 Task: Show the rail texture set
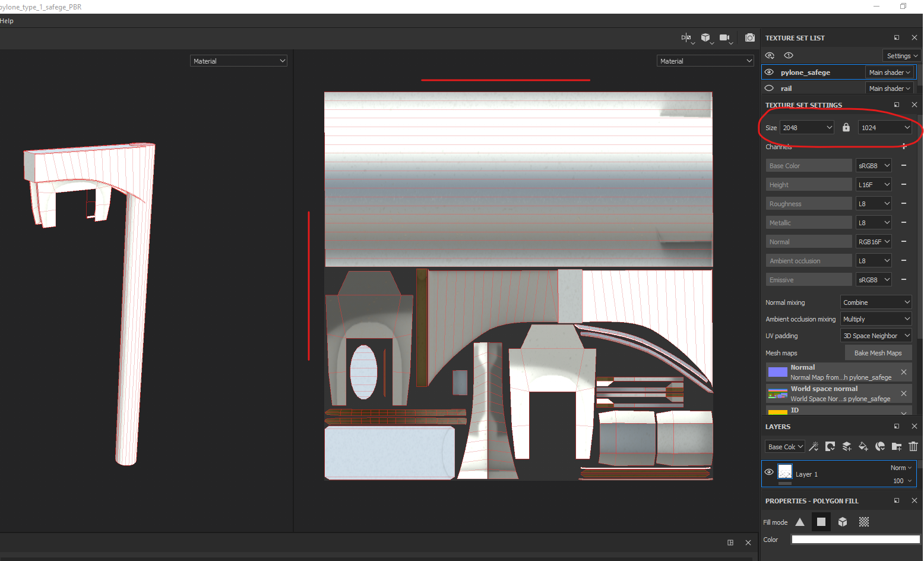click(x=769, y=88)
